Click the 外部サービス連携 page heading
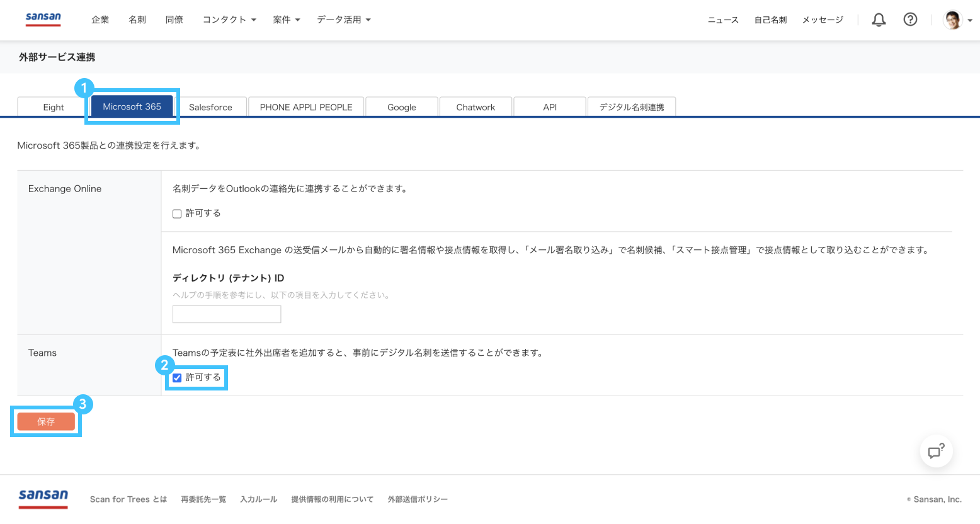Image resolution: width=980 pixels, height=524 pixels. pos(57,57)
